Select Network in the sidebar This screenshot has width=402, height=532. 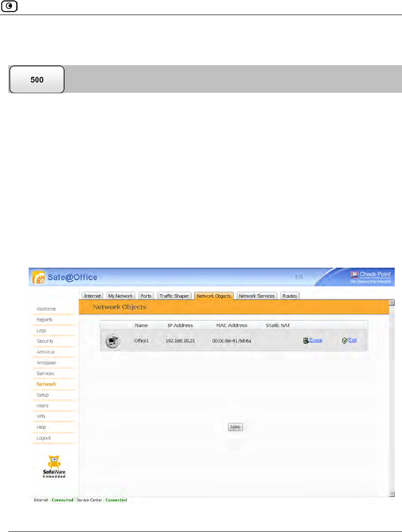[x=46, y=384]
